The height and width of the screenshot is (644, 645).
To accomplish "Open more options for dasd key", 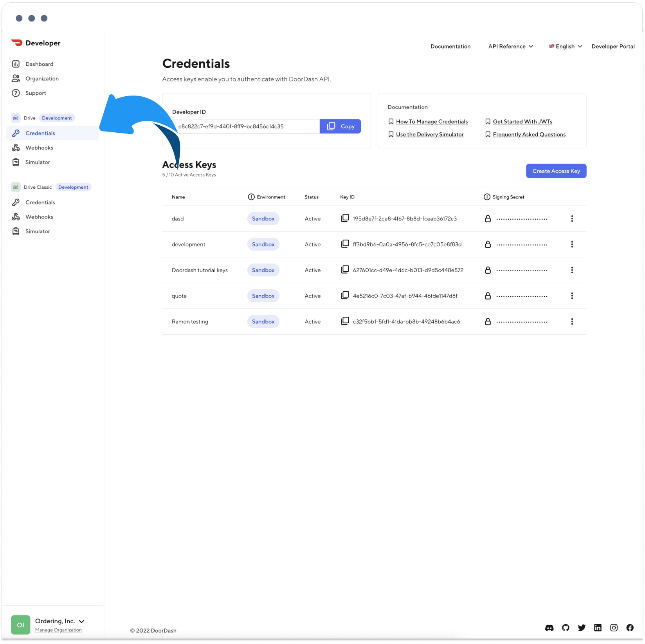I will click(x=572, y=218).
